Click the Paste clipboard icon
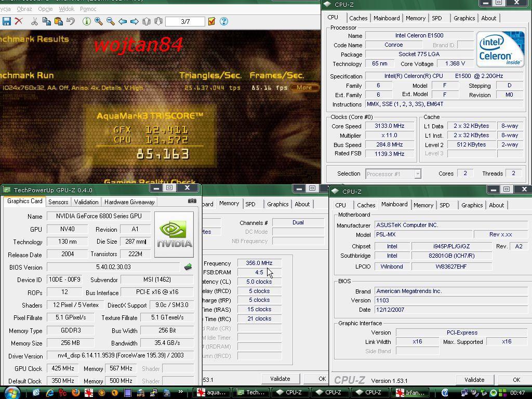Viewport: 532px width, 399px height. 59,21
